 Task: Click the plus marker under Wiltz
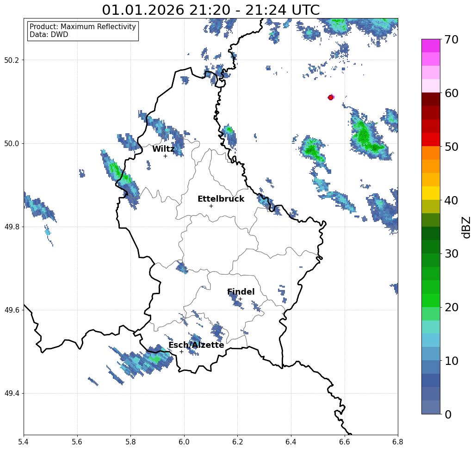(165, 156)
